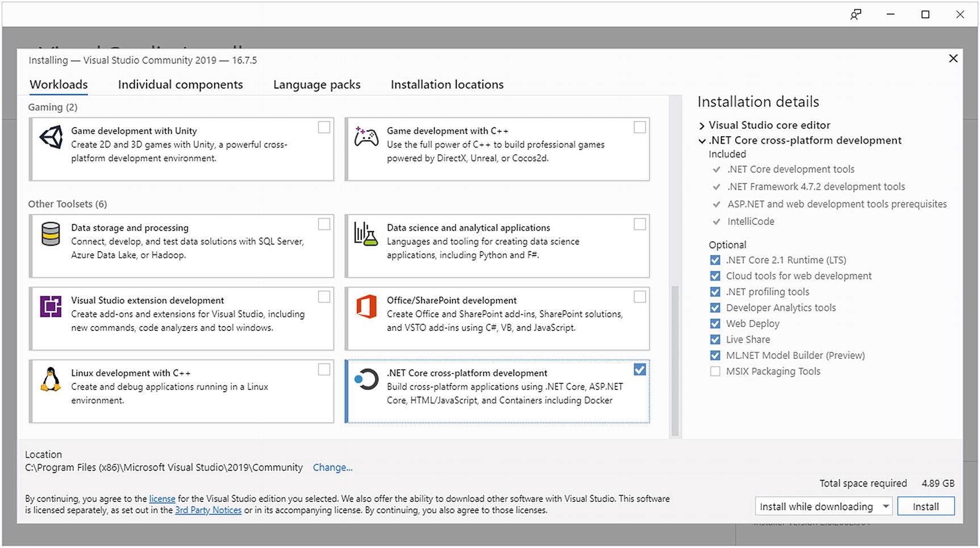Click ASP.NET and web development tools prerequisites

837,204
